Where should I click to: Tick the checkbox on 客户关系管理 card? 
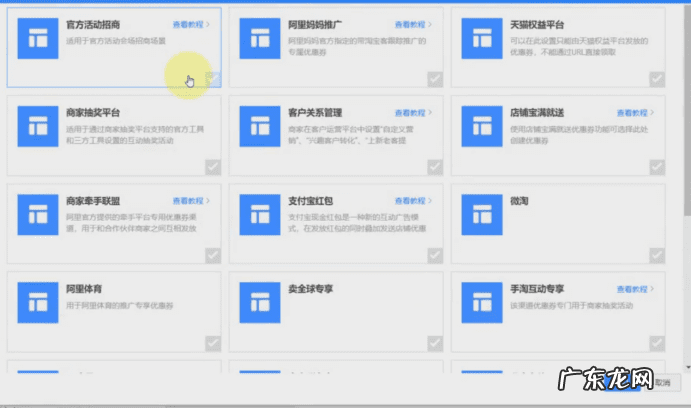(435, 167)
